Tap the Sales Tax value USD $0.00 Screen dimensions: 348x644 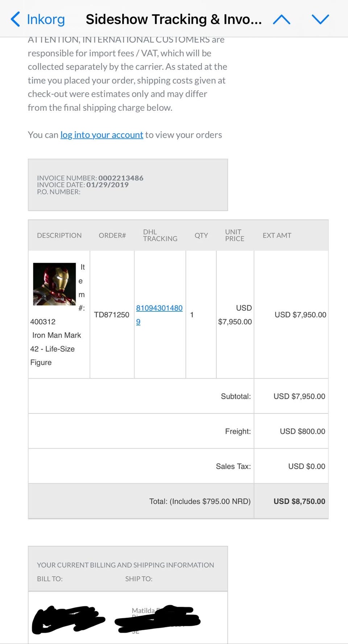pos(306,467)
